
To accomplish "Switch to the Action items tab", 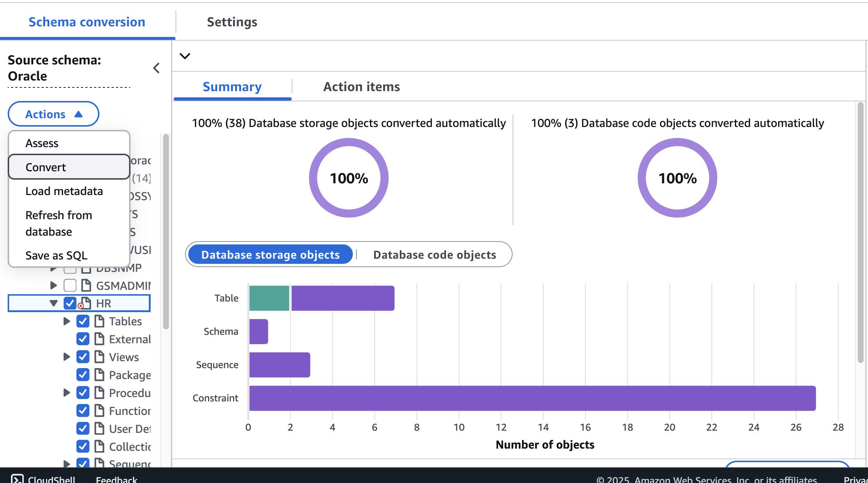I will tap(362, 87).
